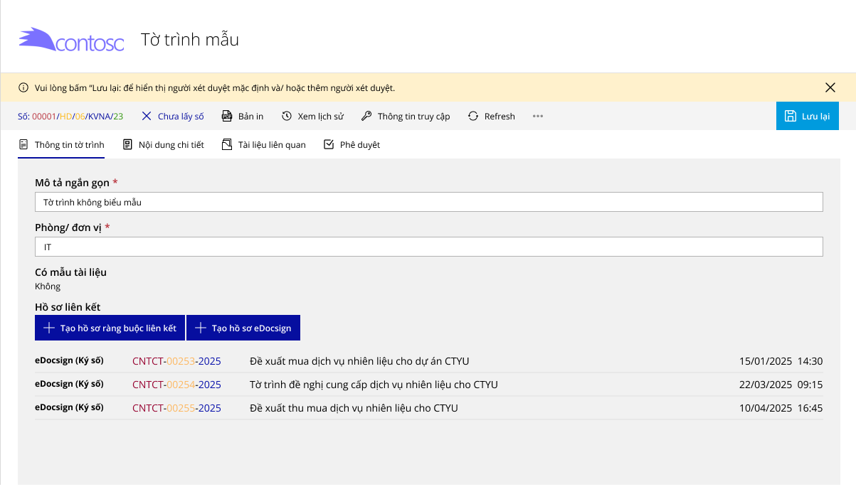The height and width of the screenshot is (504, 856).
Task: Click the Refresh icon
Action: [473, 117]
